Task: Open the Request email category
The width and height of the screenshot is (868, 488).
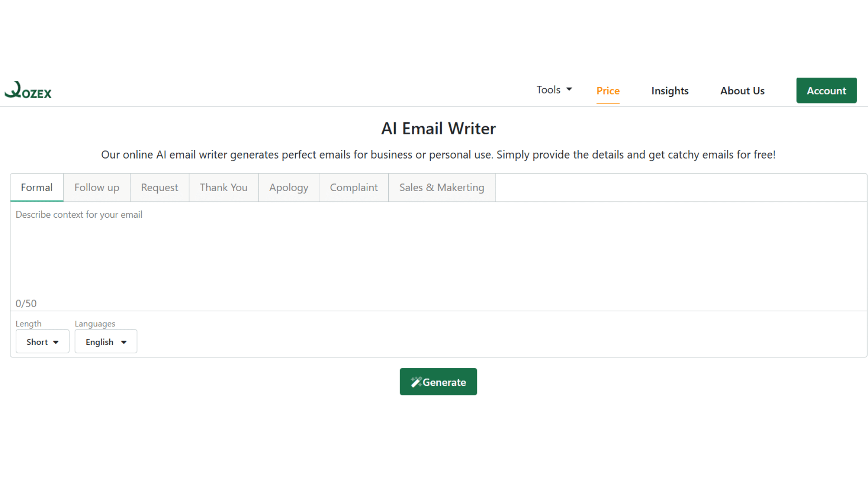Action: pos(159,187)
